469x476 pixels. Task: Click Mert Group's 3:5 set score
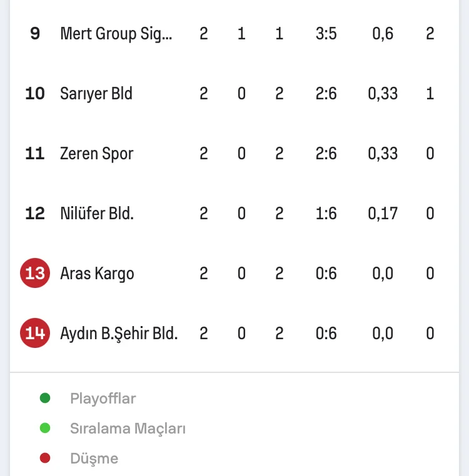(x=326, y=34)
